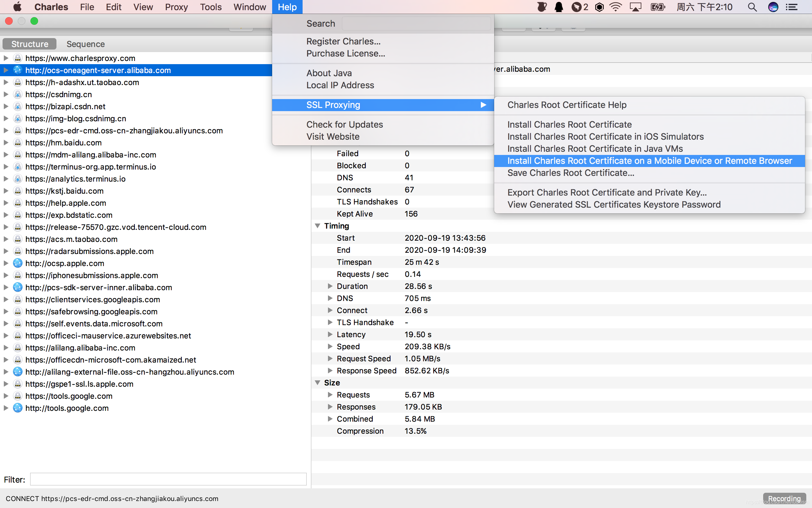
Task: Click the icon beside https://img-blog.csdnimg.cn
Action: [x=18, y=118]
